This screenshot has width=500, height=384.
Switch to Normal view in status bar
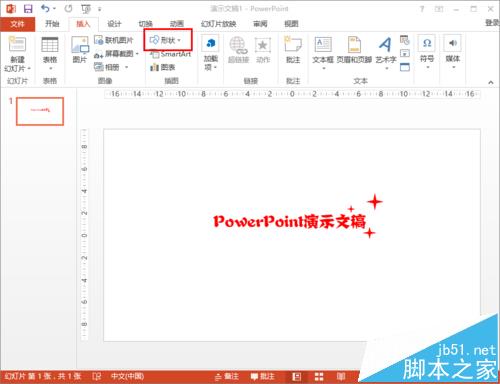coord(296,377)
